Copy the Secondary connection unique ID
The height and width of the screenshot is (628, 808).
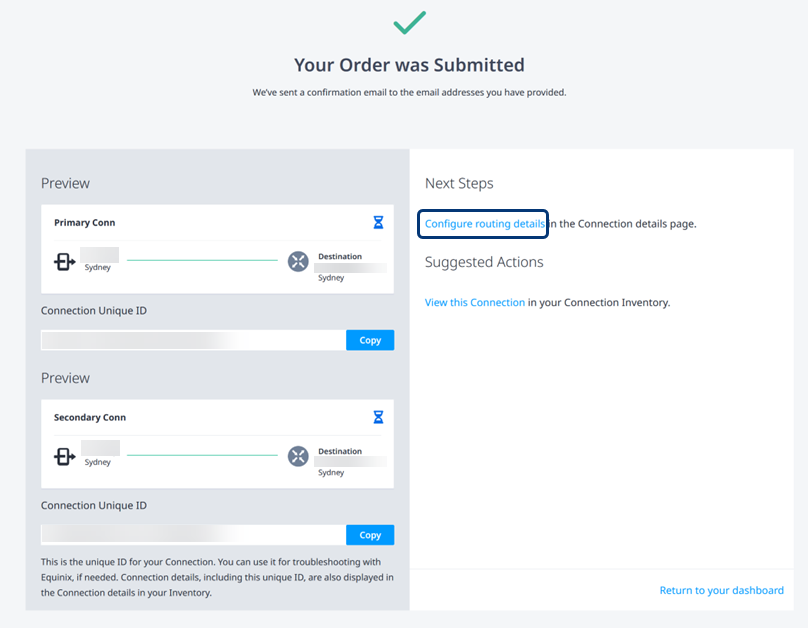370,535
